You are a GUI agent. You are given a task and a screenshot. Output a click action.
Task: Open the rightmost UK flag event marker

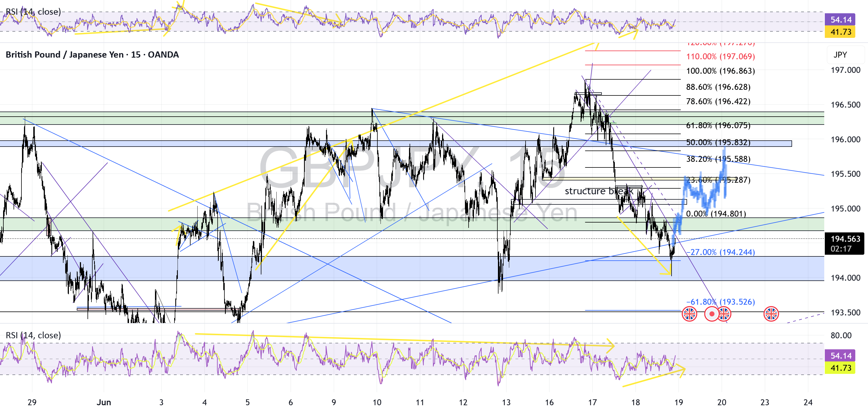771,314
